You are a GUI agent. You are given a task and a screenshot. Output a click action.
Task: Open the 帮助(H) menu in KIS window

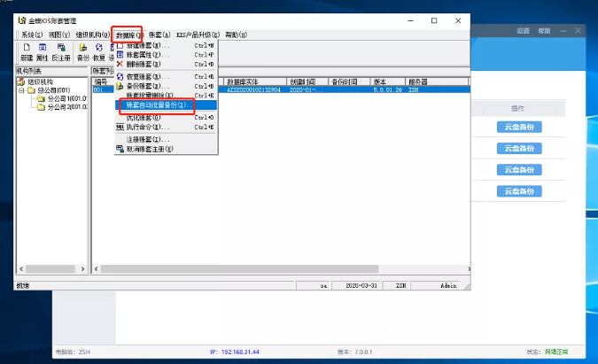tap(236, 35)
